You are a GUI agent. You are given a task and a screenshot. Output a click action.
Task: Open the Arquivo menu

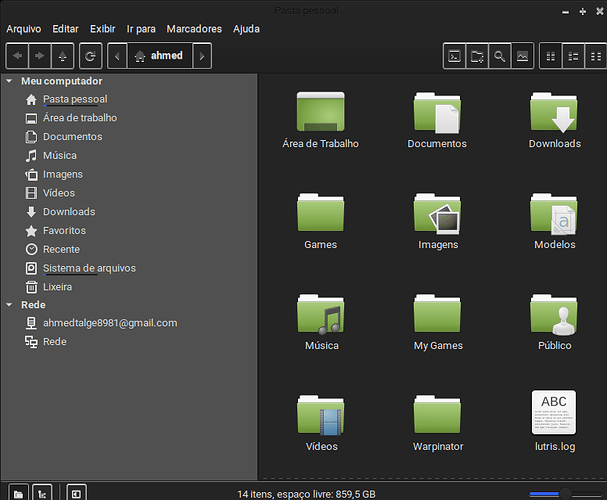click(x=24, y=29)
